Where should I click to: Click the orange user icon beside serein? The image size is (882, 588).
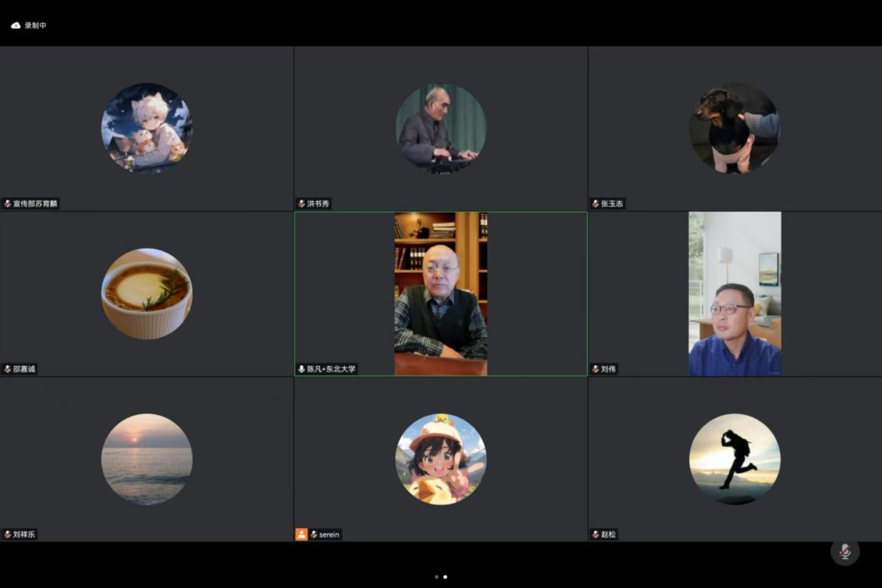pyautogui.click(x=301, y=534)
